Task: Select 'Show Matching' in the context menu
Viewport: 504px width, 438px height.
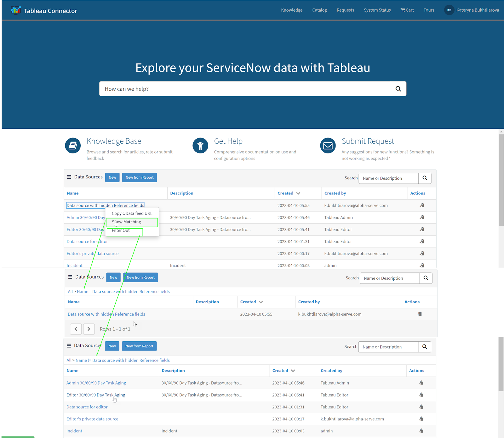Action: [x=132, y=222]
